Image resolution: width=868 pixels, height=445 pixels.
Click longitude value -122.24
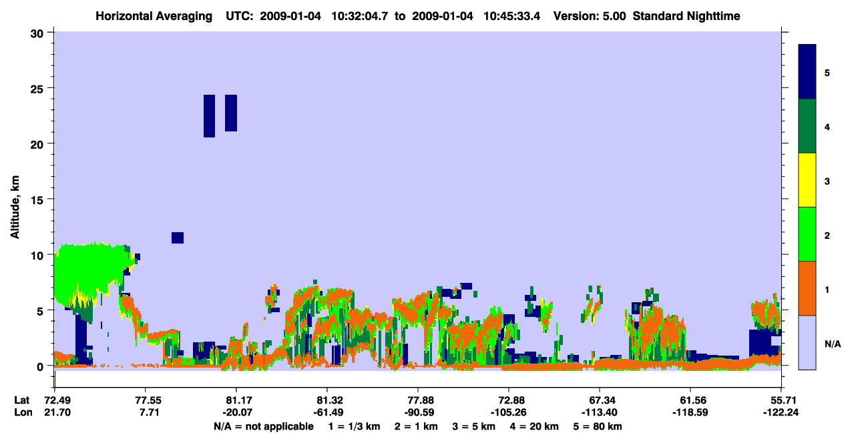coord(781,412)
